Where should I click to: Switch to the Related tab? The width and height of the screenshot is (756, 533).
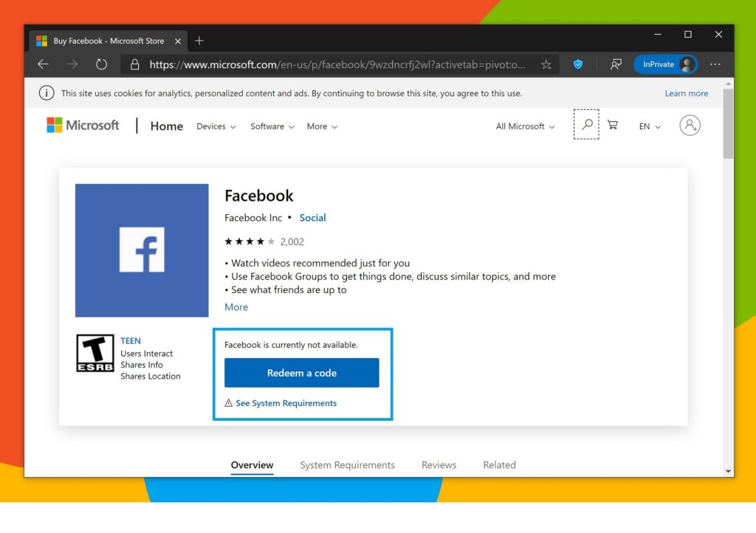pos(499,465)
